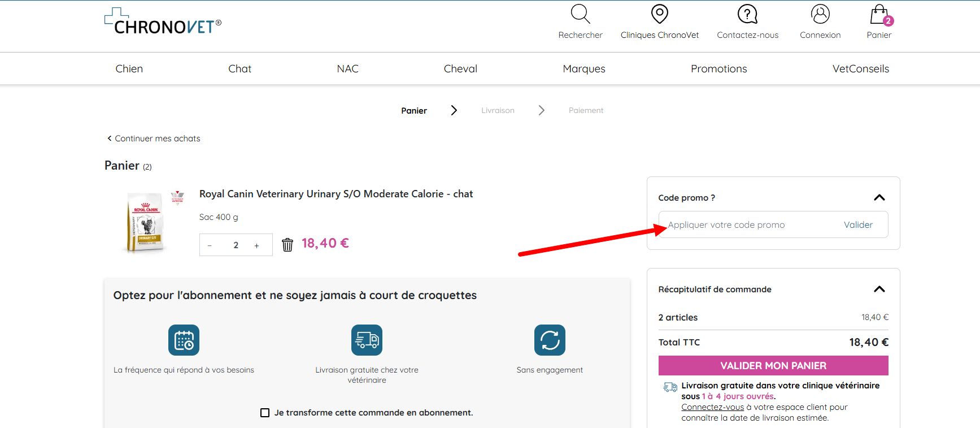Open the Chien menu
The width and height of the screenshot is (980, 428).
tap(129, 69)
